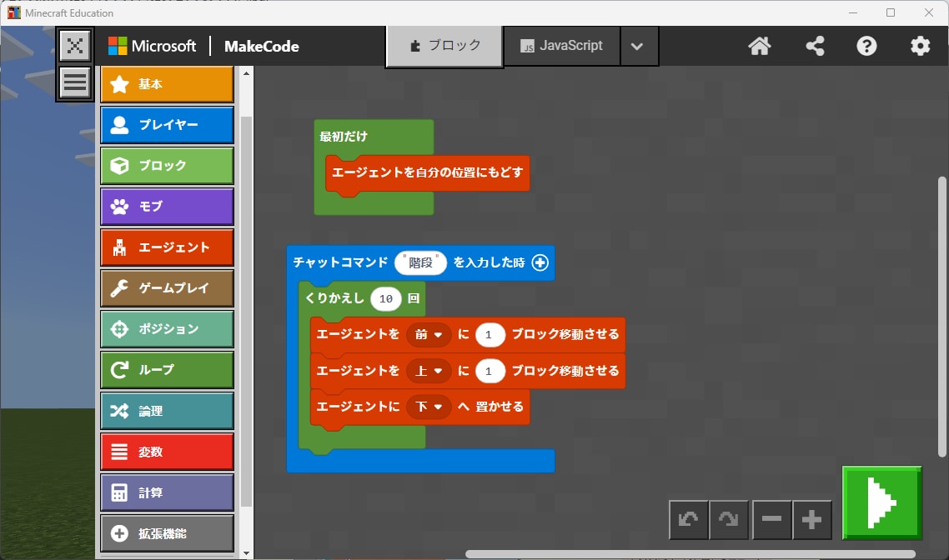The image size is (949, 560).
Task: Open the モブ block category
Action: pyautogui.click(x=167, y=206)
